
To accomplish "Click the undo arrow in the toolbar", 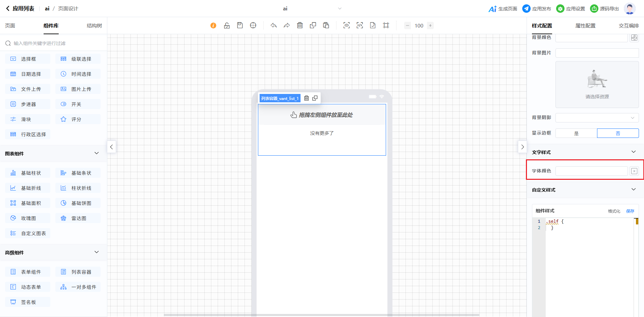I will [x=274, y=25].
